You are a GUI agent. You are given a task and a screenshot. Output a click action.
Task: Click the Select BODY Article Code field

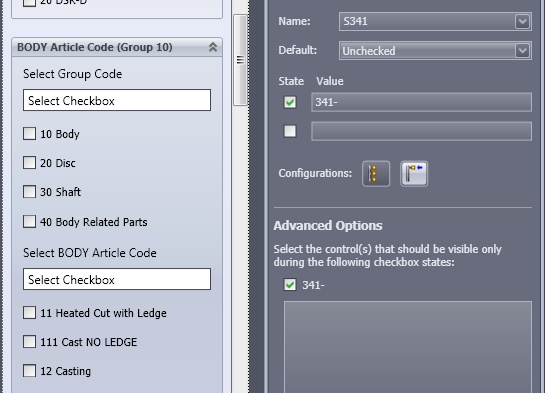(x=117, y=279)
